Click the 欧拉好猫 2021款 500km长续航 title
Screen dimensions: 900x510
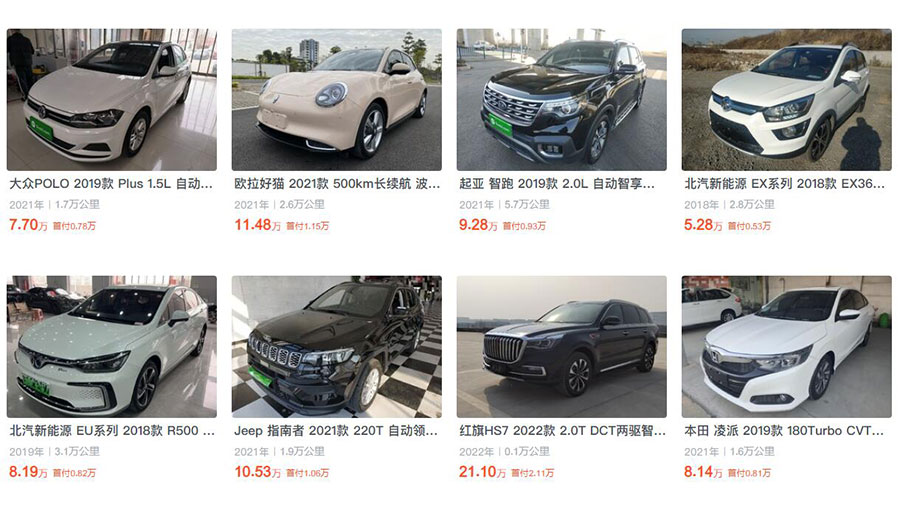(338, 184)
